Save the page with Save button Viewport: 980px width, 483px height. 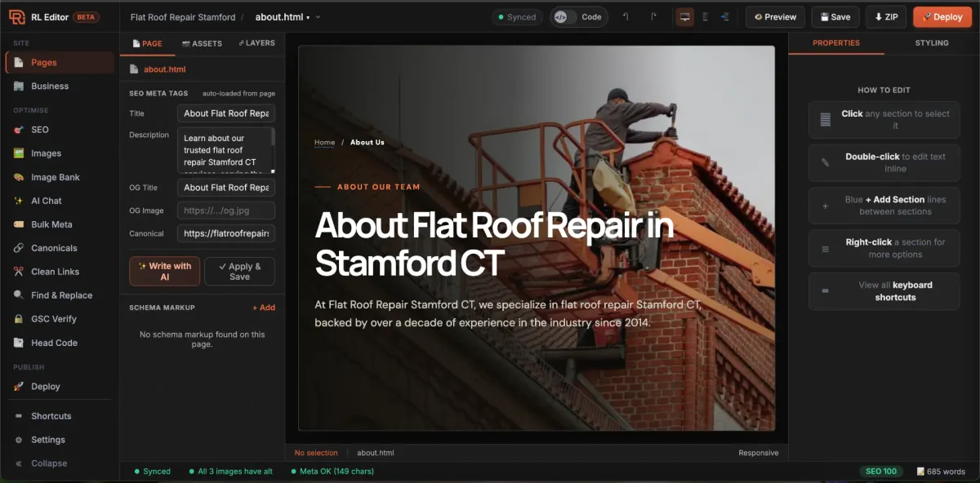click(835, 16)
